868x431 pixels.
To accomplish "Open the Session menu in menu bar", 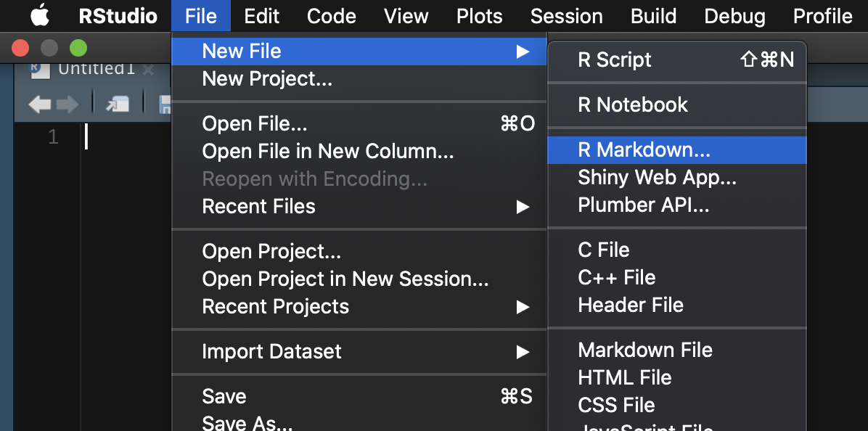I will tap(566, 16).
